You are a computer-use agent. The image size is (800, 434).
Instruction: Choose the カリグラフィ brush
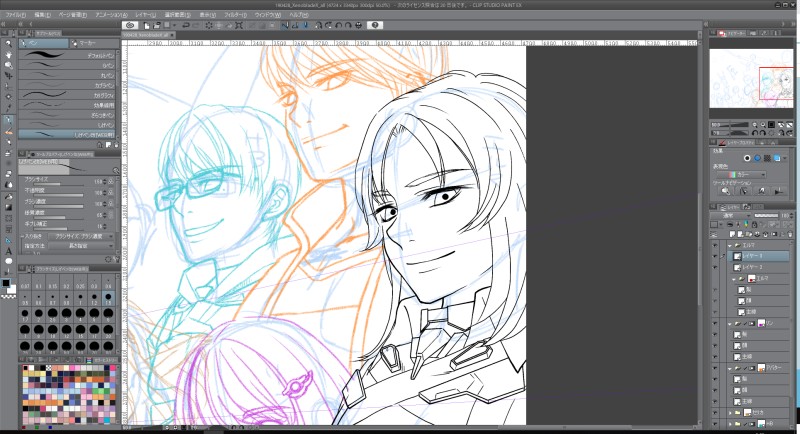pos(67,95)
